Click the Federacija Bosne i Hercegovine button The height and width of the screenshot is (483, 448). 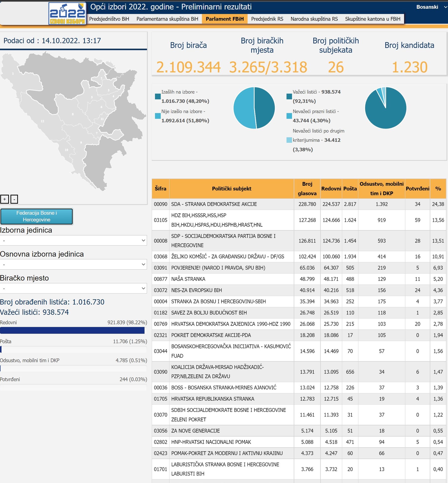[x=37, y=216]
